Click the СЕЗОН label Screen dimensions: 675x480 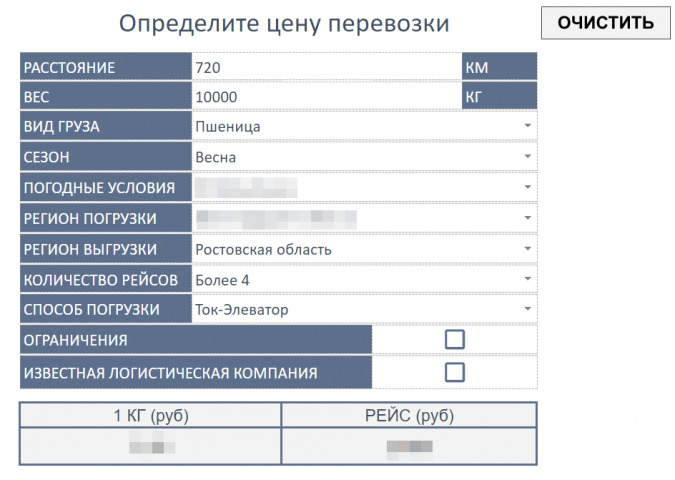click(105, 157)
